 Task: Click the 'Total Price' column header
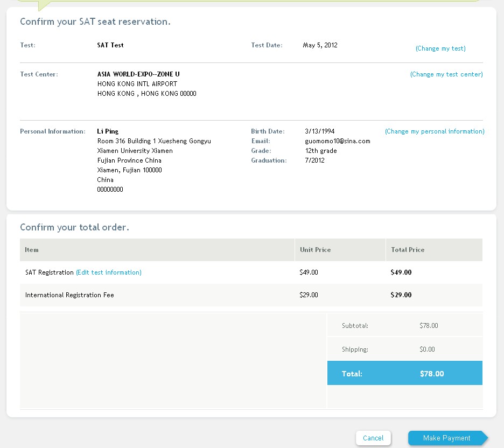pos(408,250)
